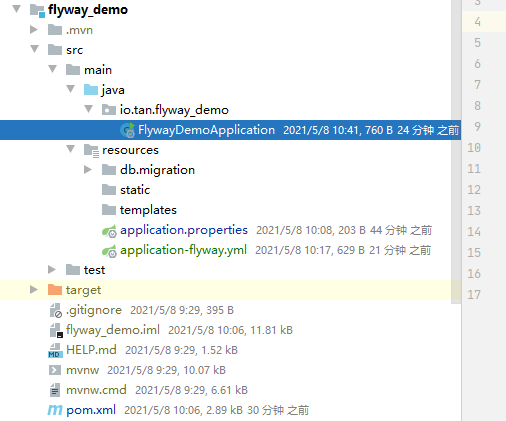Viewport: 506px width, 421px height.
Task: Select the templates folder
Action: tap(148, 210)
